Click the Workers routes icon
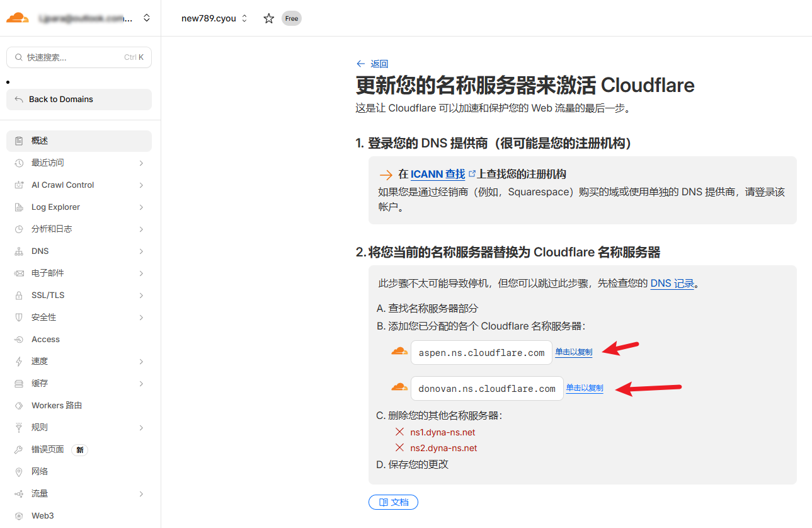This screenshot has height=528, width=812. (19, 406)
